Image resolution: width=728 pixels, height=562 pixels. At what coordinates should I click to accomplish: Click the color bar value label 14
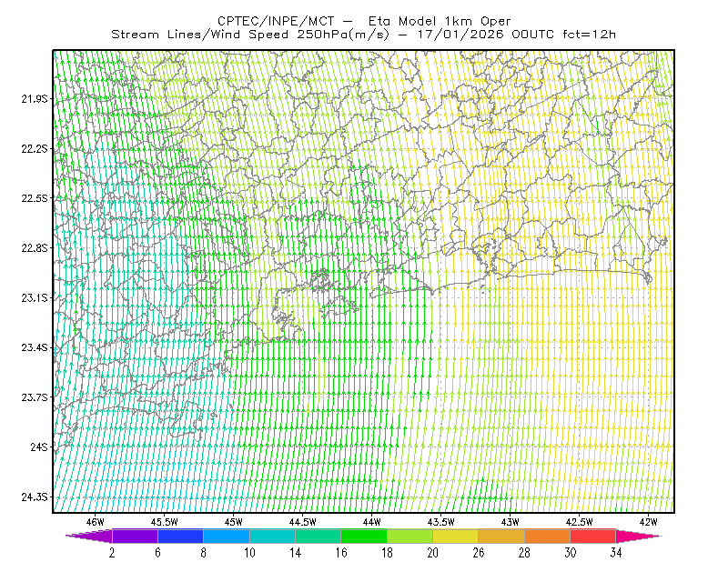coord(295,553)
